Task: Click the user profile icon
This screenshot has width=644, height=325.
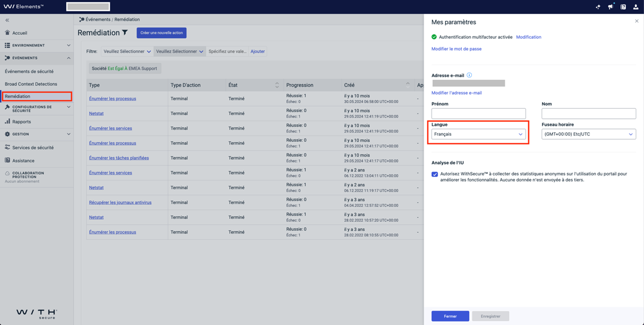Action: coord(636,7)
